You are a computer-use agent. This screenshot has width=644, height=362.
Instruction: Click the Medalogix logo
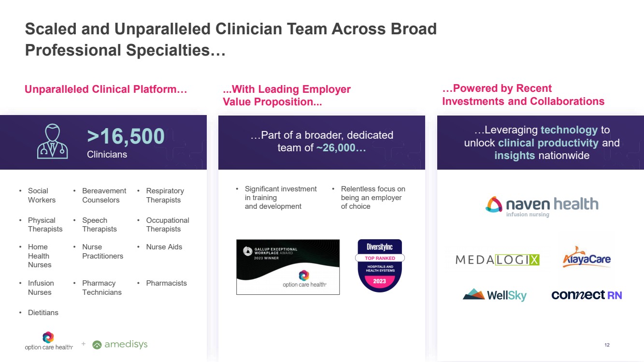(497, 260)
